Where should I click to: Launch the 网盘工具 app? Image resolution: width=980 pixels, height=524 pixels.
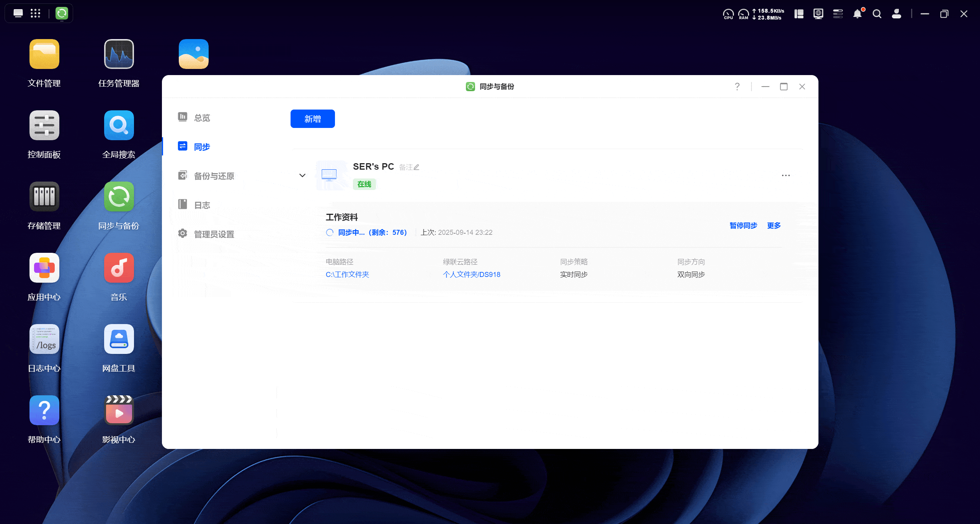[119, 339]
